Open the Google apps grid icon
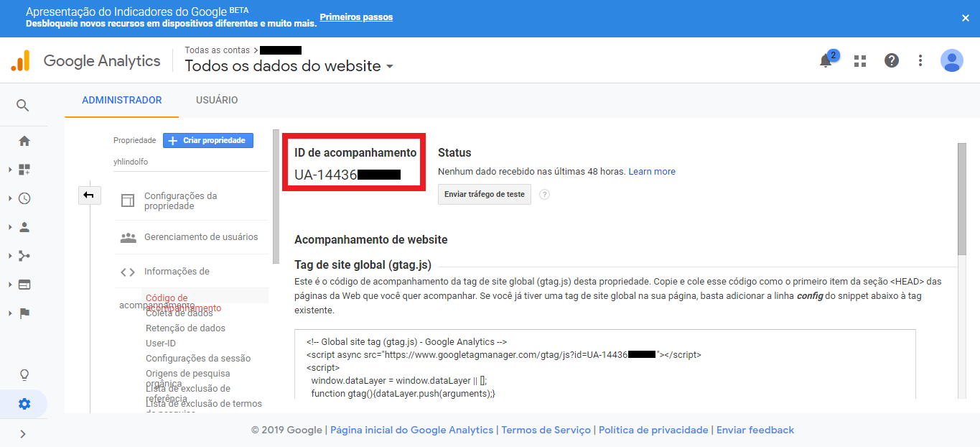Viewport: 980px width, 447px height. point(860,61)
